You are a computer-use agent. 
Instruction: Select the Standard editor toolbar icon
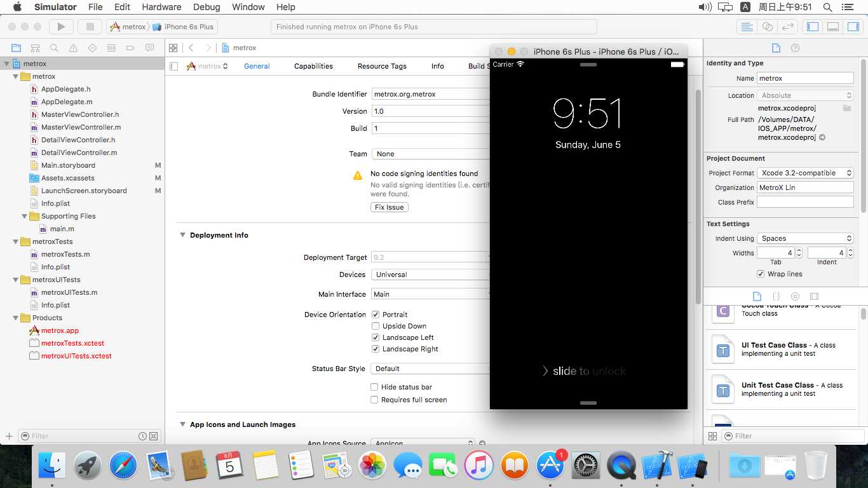coord(747,27)
